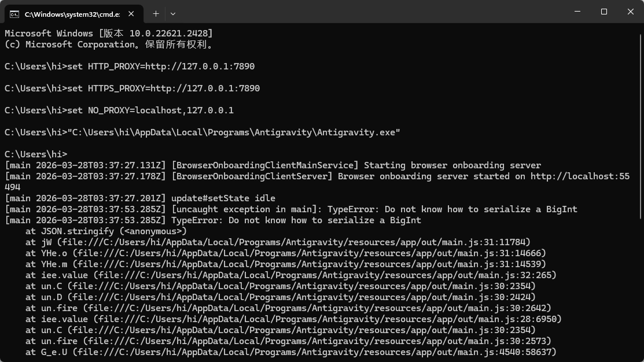Click the cmd icon in the tab

[x=14, y=13]
